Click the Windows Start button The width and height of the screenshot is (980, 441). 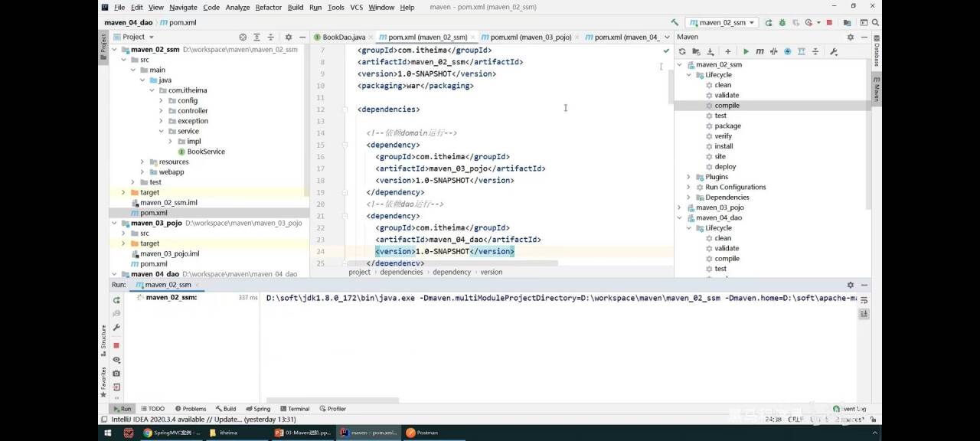coord(106,433)
